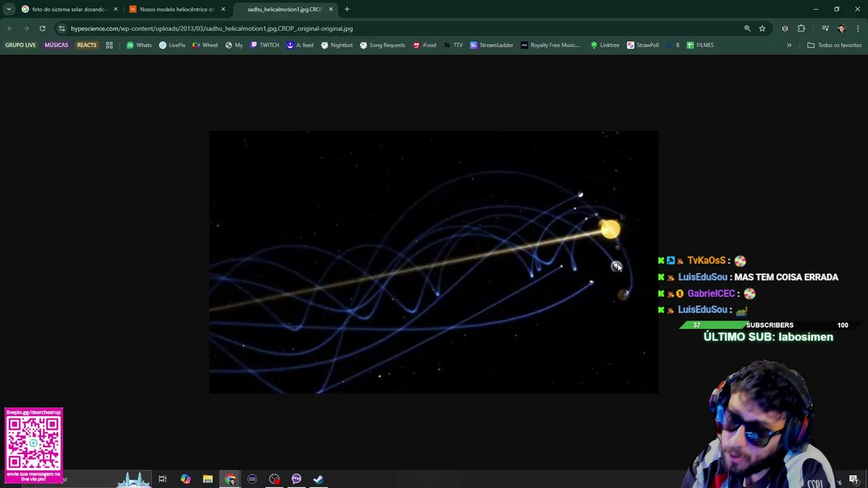Open the 'Todos os favoritos' folder
Screen dimensions: 868x488
coord(834,45)
